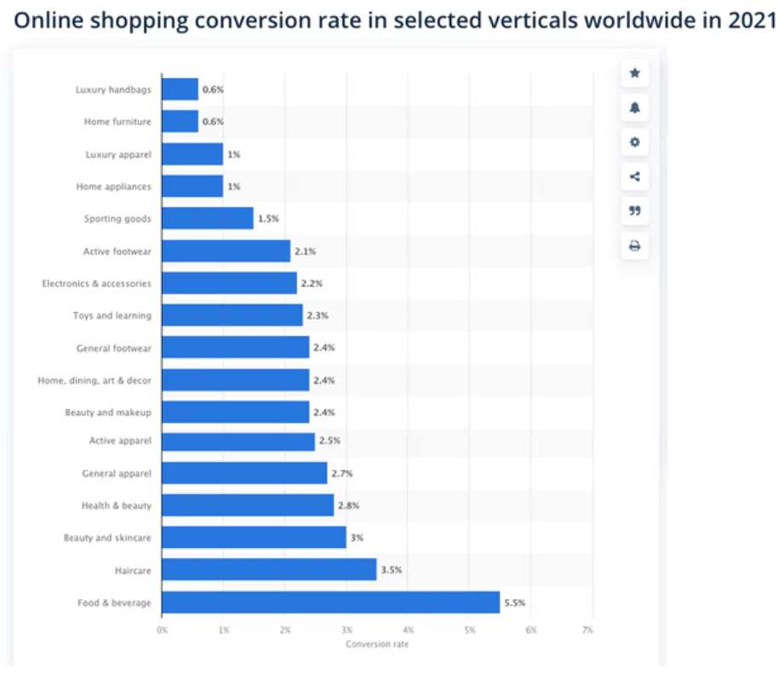Open notification settings via the bell icon
The height and width of the screenshot is (674, 784).
(x=633, y=109)
